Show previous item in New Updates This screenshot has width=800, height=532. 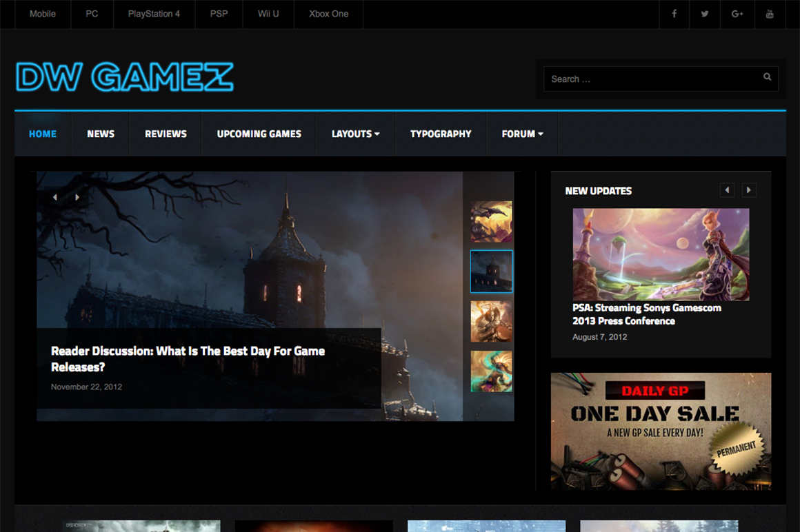[727, 190]
